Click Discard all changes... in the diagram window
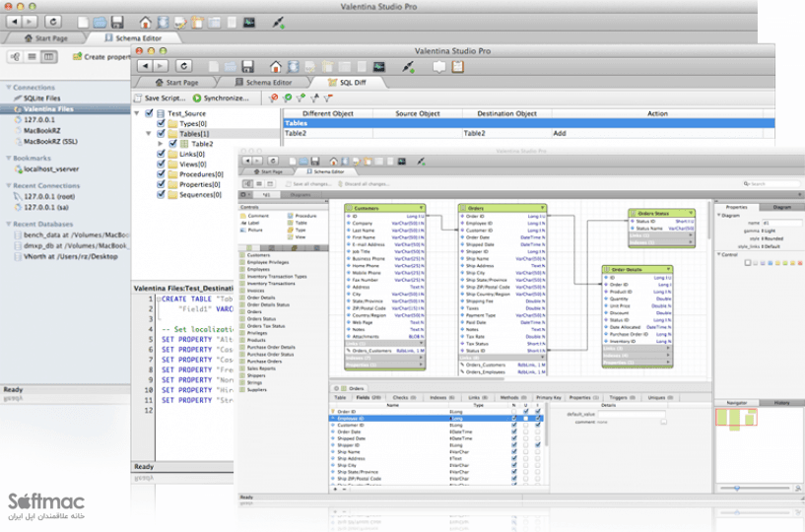805x532 pixels. pos(363,184)
